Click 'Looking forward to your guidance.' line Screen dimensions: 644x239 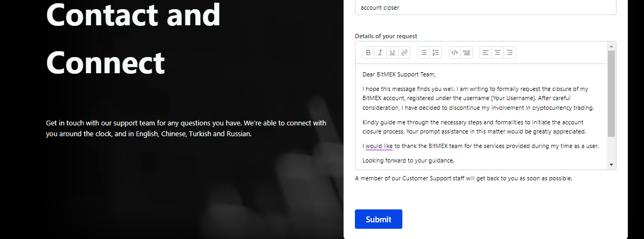(x=408, y=161)
